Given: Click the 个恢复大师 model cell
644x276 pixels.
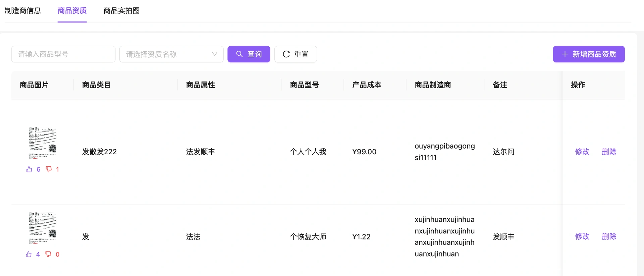Looking at the screenshot, I should coord(308,237).
